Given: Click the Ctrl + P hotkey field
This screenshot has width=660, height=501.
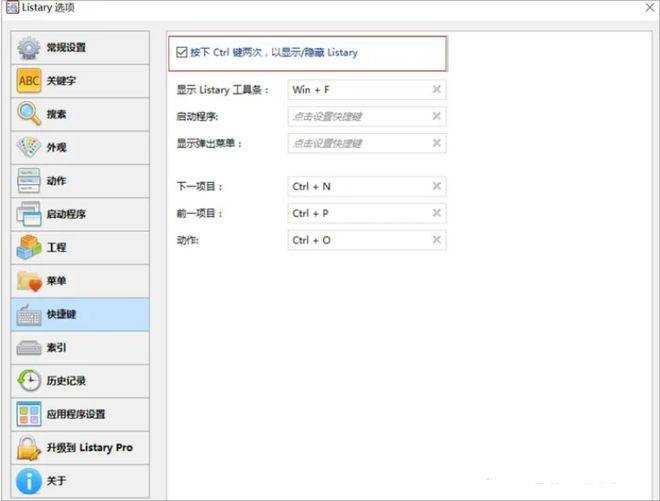Looking at the screenshot, I should coord(367,213).
